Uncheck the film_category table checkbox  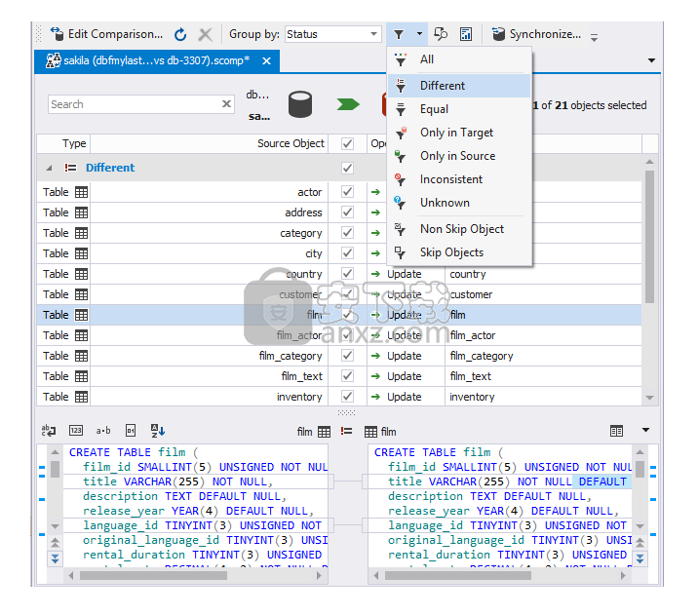(347, 356)
